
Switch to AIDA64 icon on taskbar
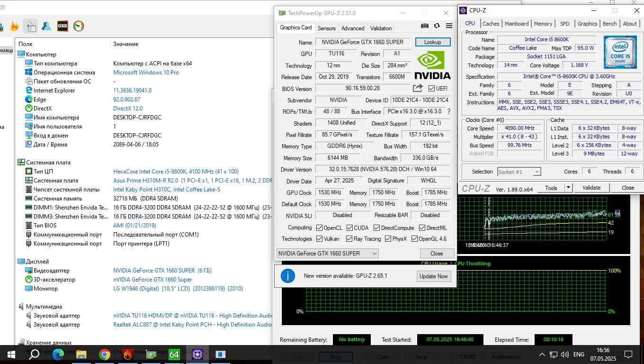click(x=174, y=354)
